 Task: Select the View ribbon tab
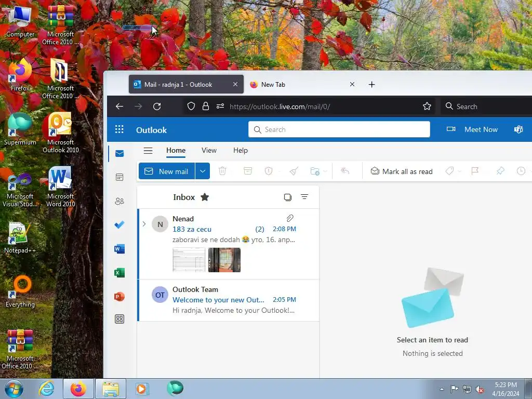click(209, 150)
